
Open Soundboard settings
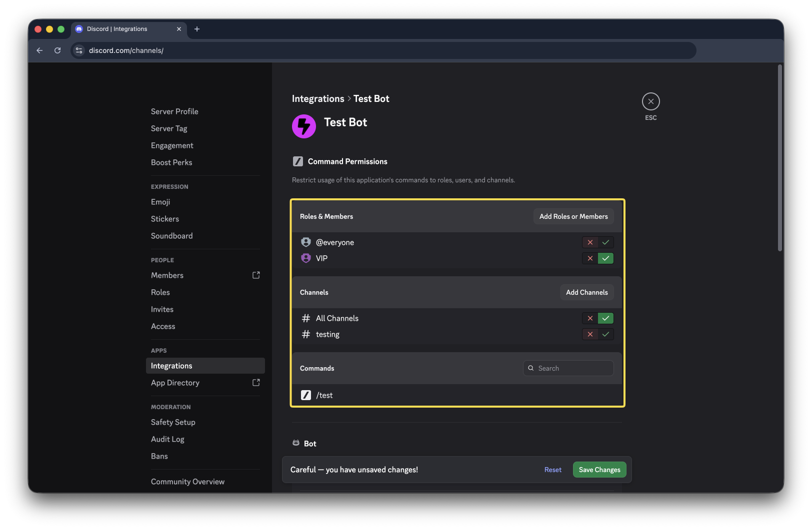click(x=205, y=236)
